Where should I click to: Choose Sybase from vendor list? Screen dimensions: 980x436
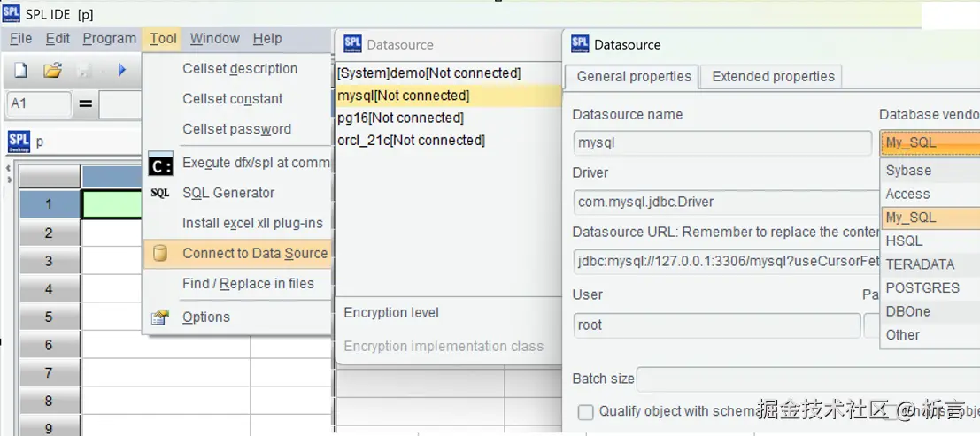point(930,171)
